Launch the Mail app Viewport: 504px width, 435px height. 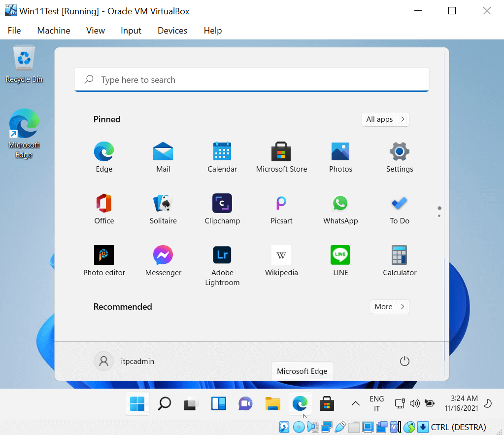click(163, 157)
